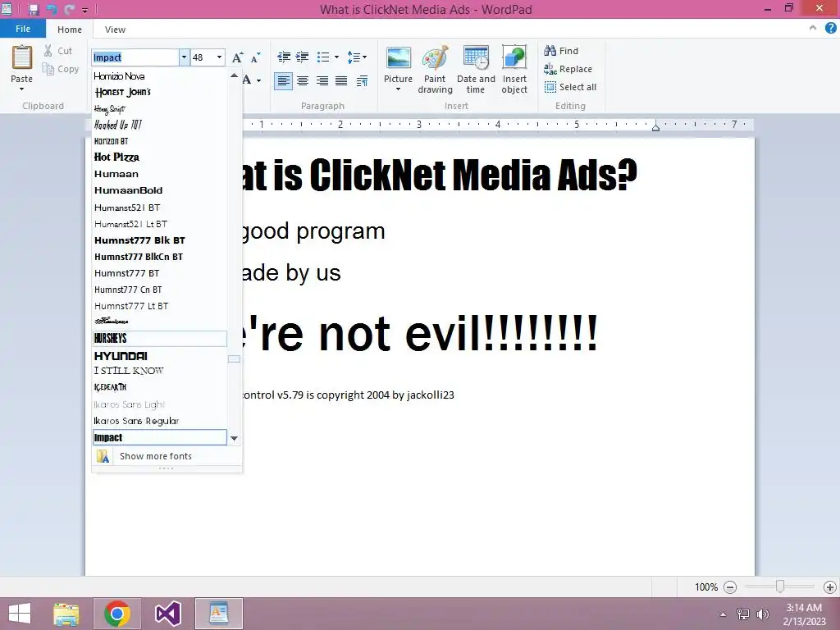Image resolution: width=840 pixels, height=630 pixels.
Task: Align text left
Action: [x=283, y=81]
